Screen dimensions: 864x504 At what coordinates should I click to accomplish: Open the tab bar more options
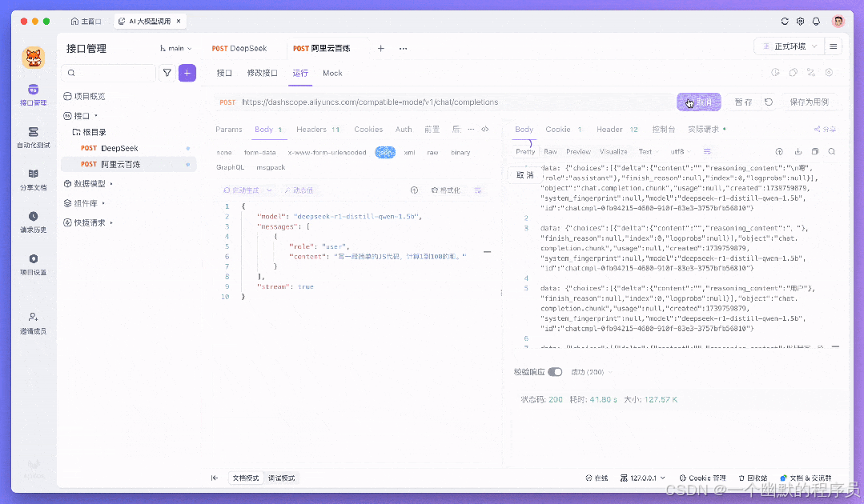[x=404, y=49]
